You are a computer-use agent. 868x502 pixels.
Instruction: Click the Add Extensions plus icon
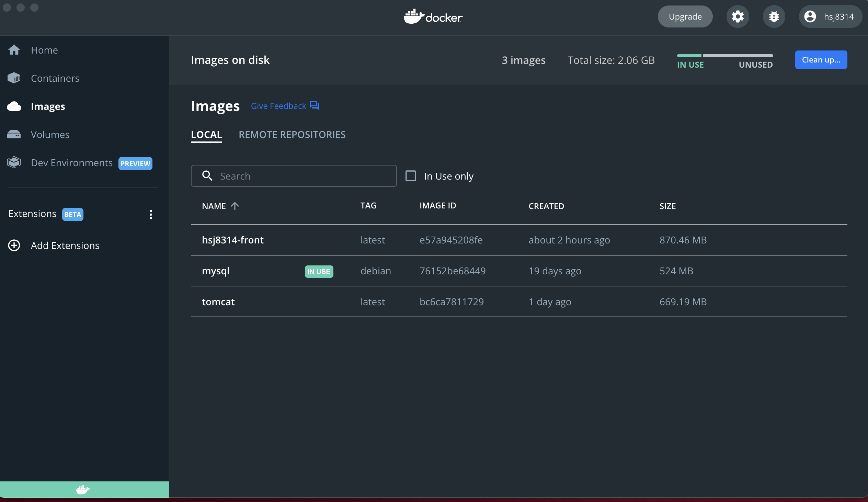14,245
